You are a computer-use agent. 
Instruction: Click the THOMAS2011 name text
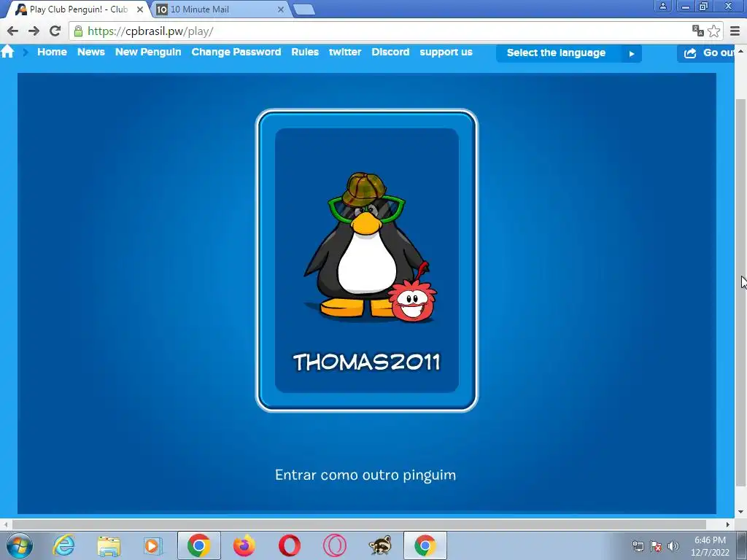click(x=366, y=362)
